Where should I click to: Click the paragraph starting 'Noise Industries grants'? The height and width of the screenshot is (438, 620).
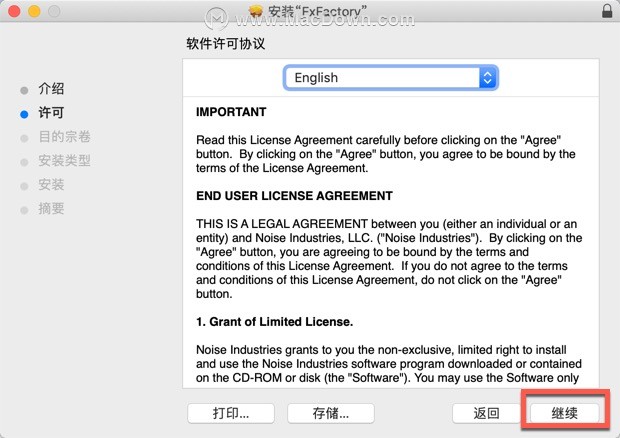(x=389, y=364)
